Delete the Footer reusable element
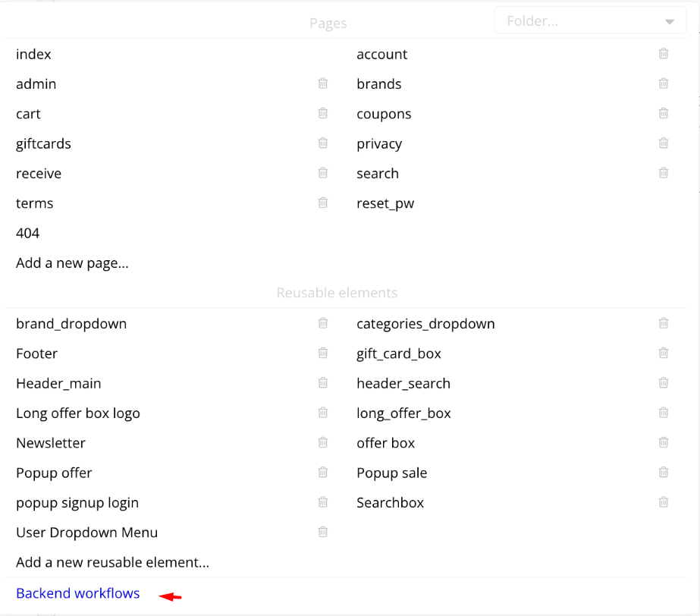The image size is (700, 616). click(323, 353)
